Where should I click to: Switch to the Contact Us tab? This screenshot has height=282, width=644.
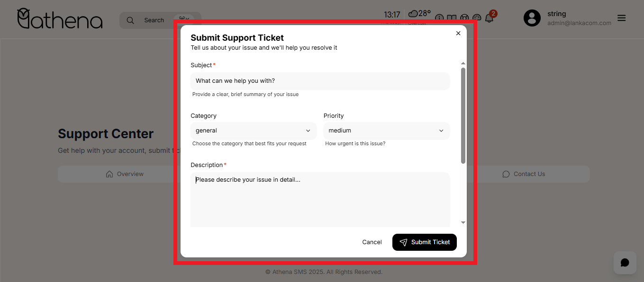coord(524,174)
